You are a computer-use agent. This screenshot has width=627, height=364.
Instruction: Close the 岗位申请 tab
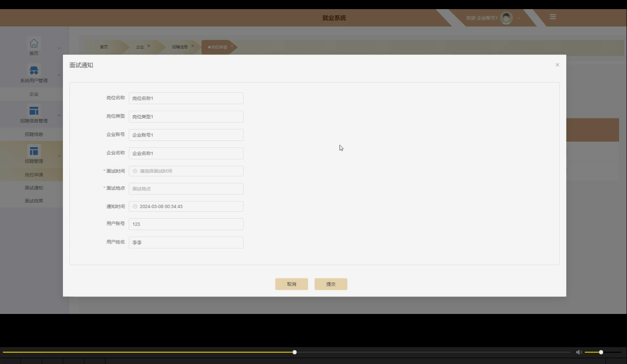[232, 46]
